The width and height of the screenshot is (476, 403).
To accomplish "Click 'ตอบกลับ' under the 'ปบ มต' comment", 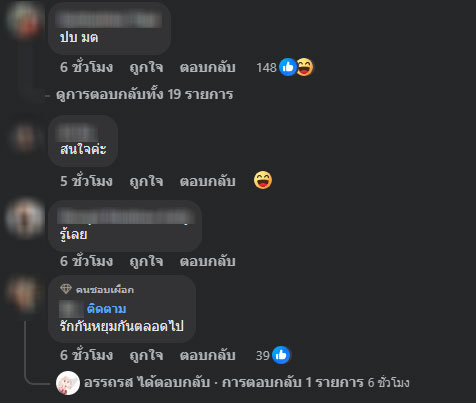I will click(207, 67).
